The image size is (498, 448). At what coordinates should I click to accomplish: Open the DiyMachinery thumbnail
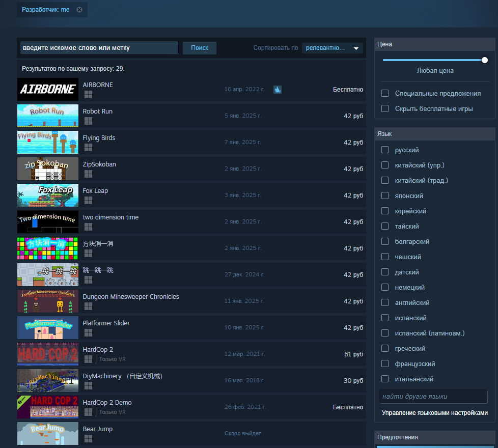pos(48,380)
